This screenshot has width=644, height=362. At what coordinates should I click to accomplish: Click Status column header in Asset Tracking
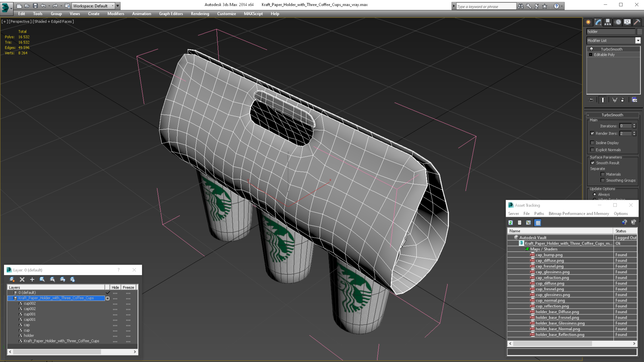[x=625, y=231]
